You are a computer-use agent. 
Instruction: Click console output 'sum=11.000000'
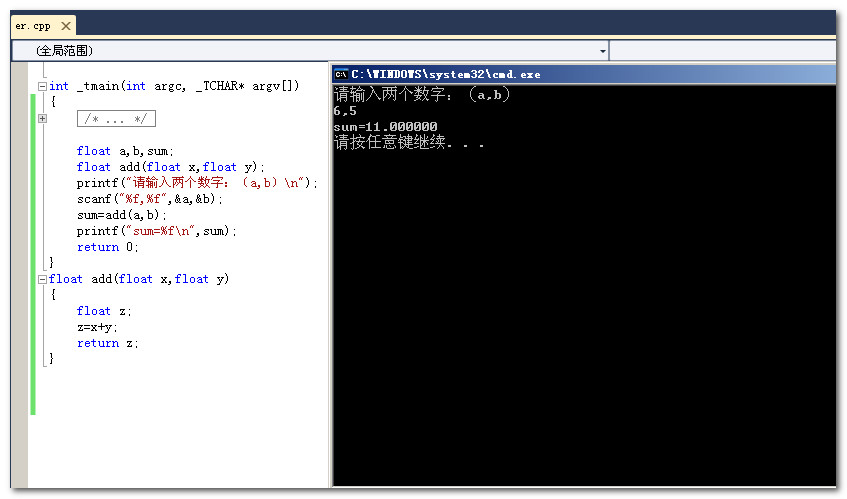[x=386, y=127]
